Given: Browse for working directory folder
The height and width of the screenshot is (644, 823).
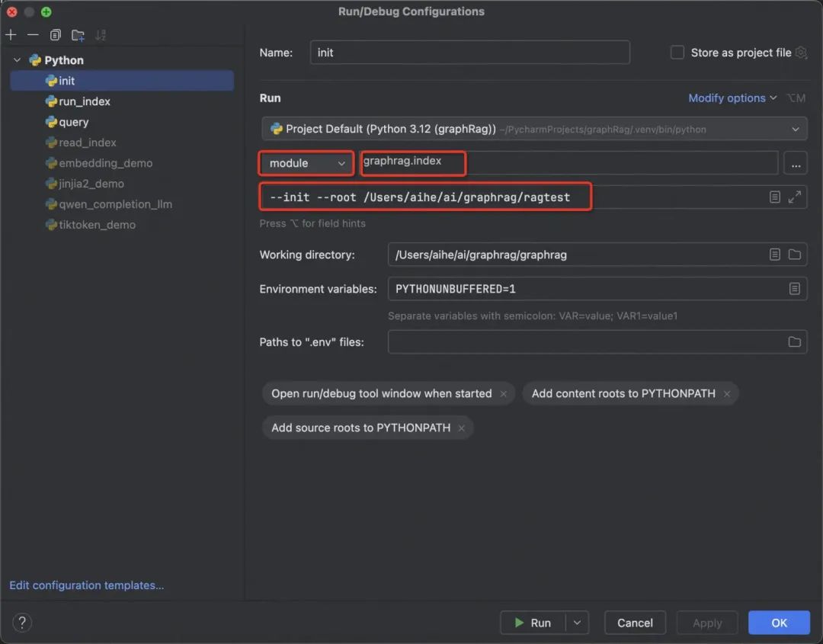Looking at the screenshot, I should (x=795, y=255).
